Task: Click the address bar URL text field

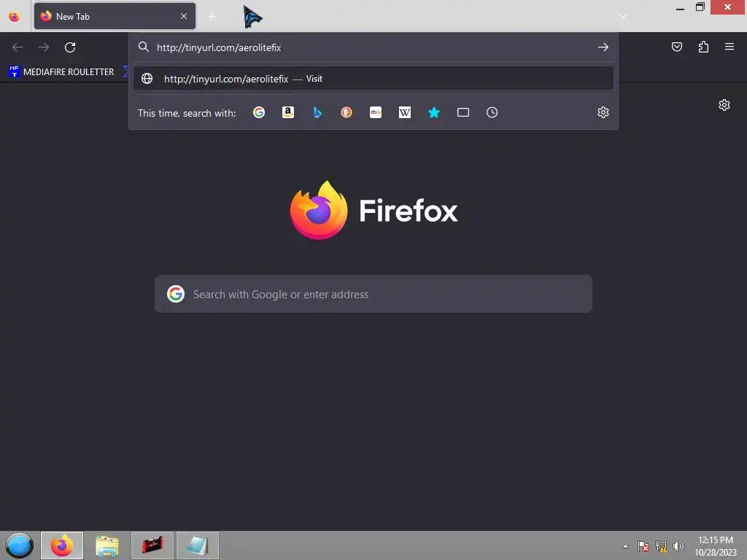Action: (x=373, y=47)
